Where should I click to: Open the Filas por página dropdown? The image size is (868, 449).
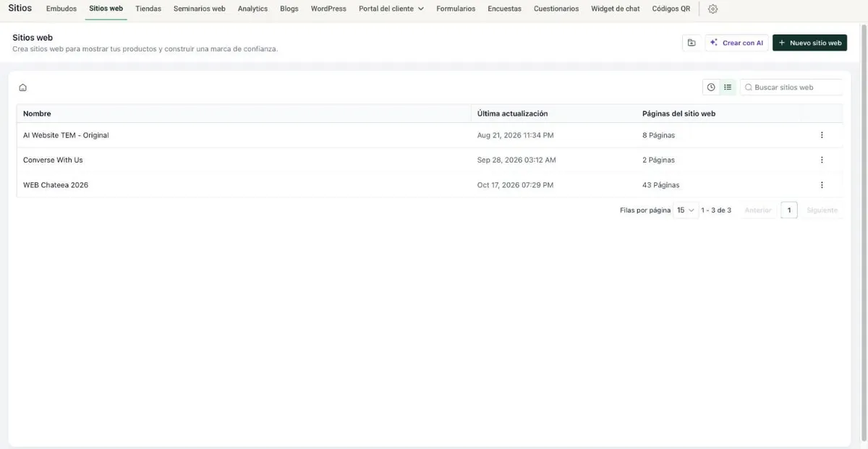pos(685,210)
